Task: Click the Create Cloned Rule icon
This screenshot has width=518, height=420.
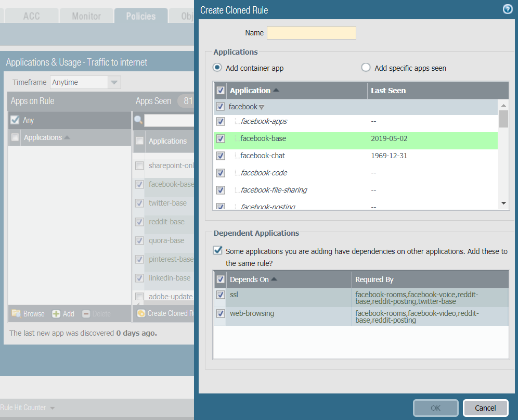Action: pyautogui.click(x=140, y=313)
